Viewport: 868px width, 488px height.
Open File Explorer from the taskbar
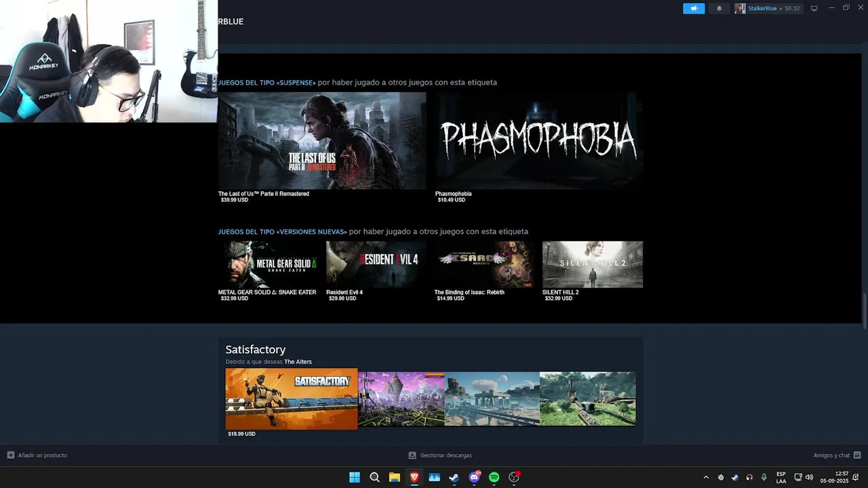[x=395, y=477]
